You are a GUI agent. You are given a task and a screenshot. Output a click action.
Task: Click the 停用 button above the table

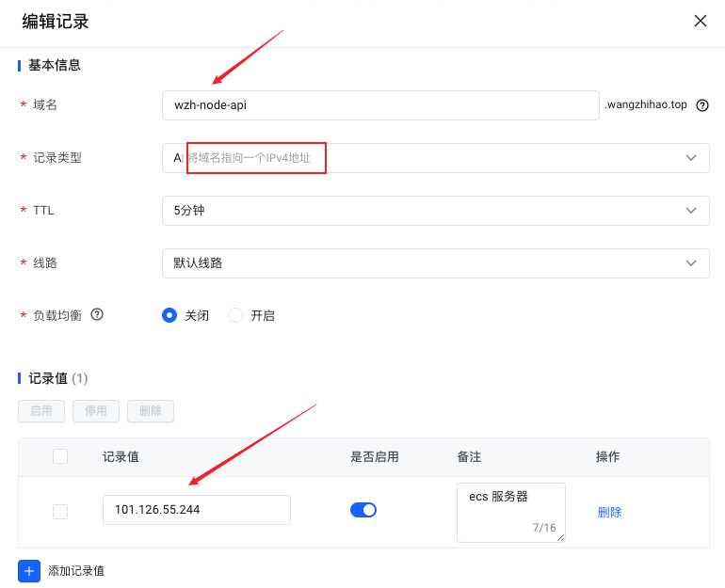pyautogui.click(x=96, y=411)
